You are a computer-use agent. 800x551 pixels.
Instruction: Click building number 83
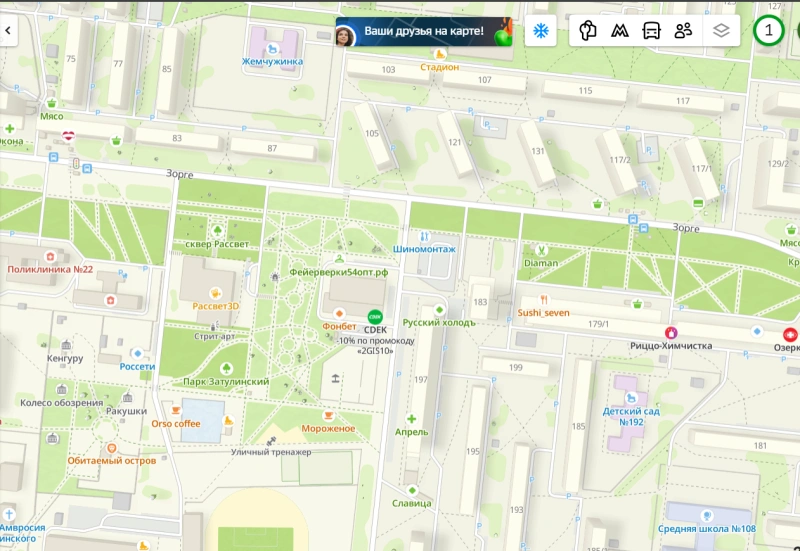pos(177,138)
